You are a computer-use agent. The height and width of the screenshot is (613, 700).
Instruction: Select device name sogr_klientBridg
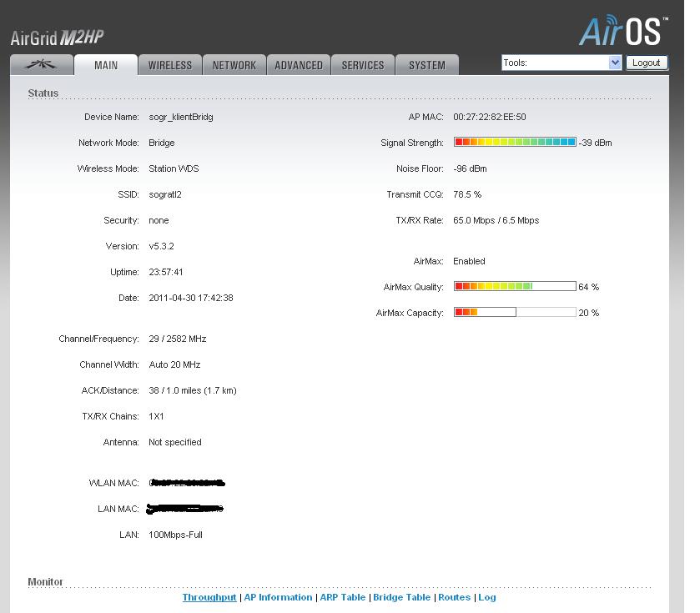point(181,117)
